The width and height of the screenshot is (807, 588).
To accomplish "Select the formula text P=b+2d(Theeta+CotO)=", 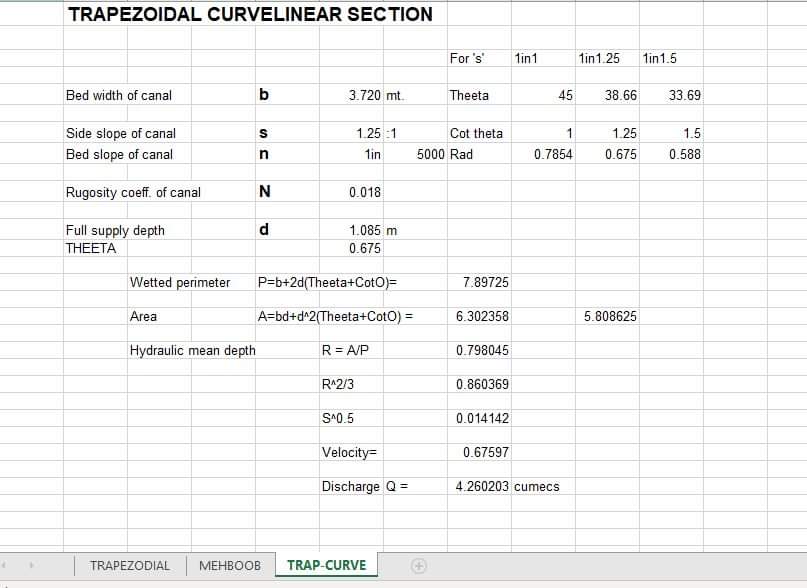I will [327, 282].
